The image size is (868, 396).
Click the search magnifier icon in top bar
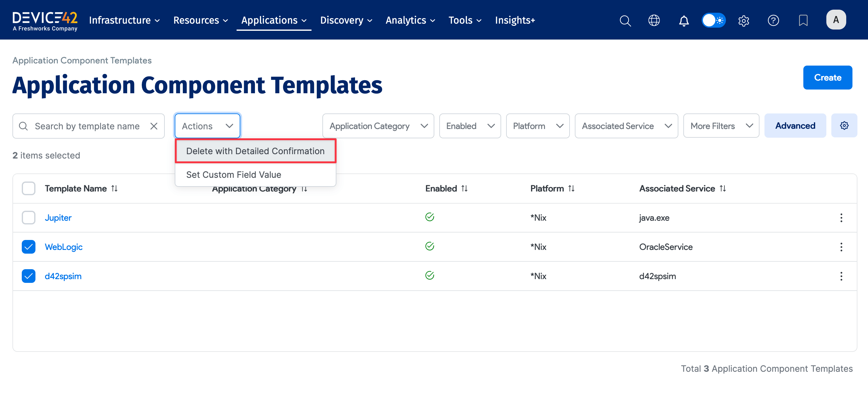625,21
